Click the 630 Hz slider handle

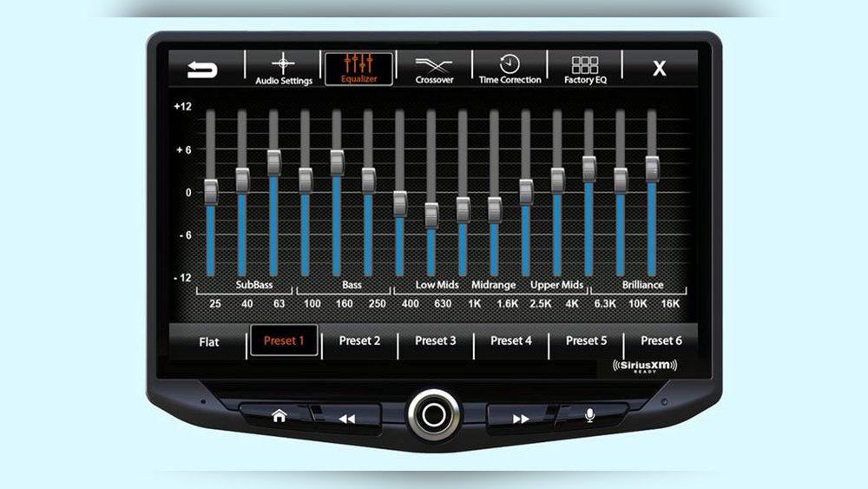tap(431, 215)
